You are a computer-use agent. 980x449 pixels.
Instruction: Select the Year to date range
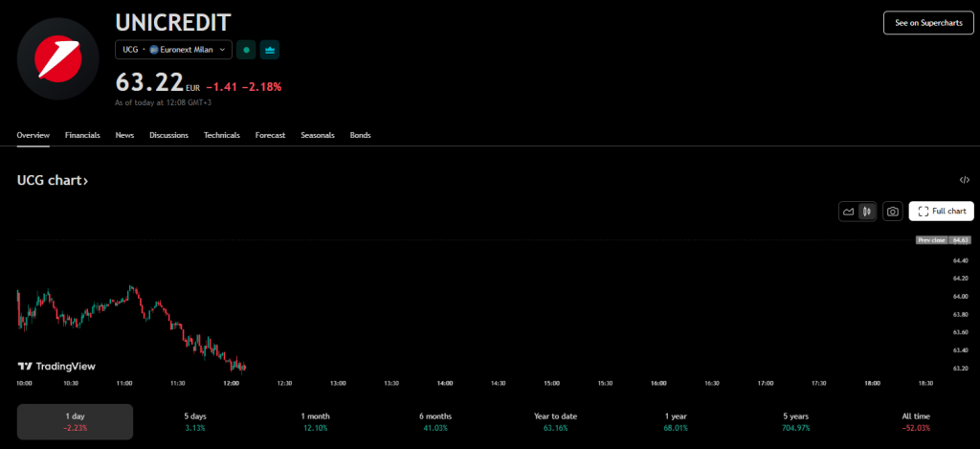point(556,421)
